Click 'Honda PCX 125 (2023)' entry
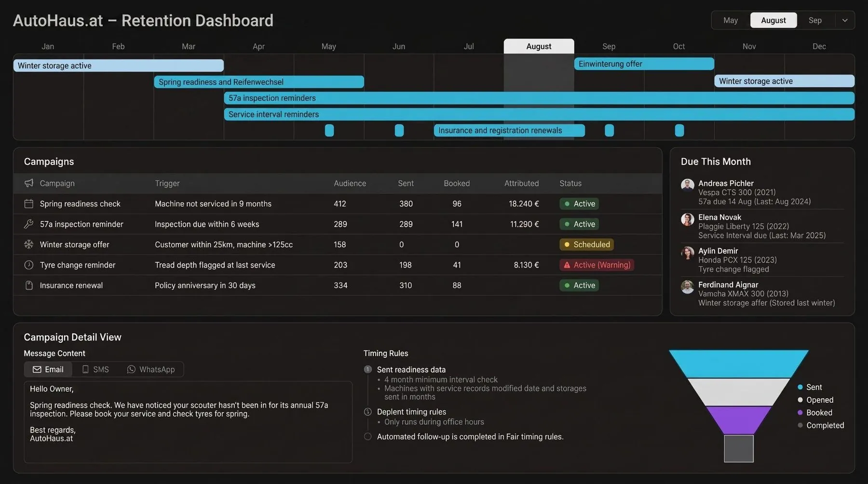868x484 pixels. 737,260
